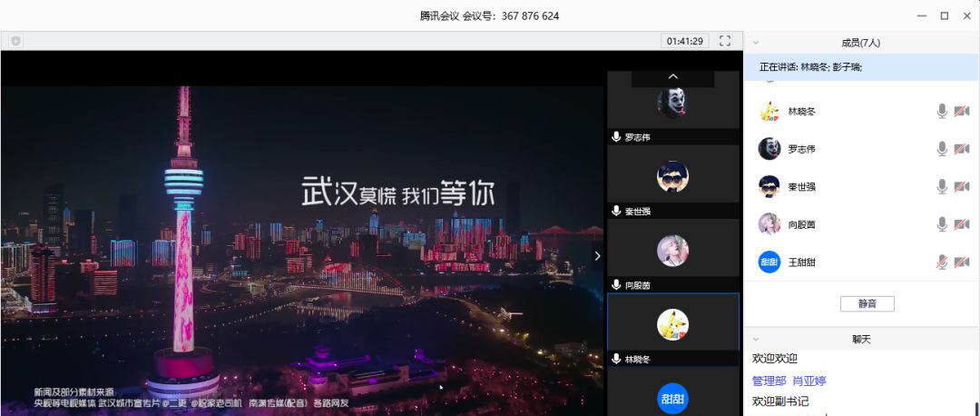Click 王甜甜's blue 甜甜 avatar in member list
This screenshot has width=980, height=416.
click(769, 262)
